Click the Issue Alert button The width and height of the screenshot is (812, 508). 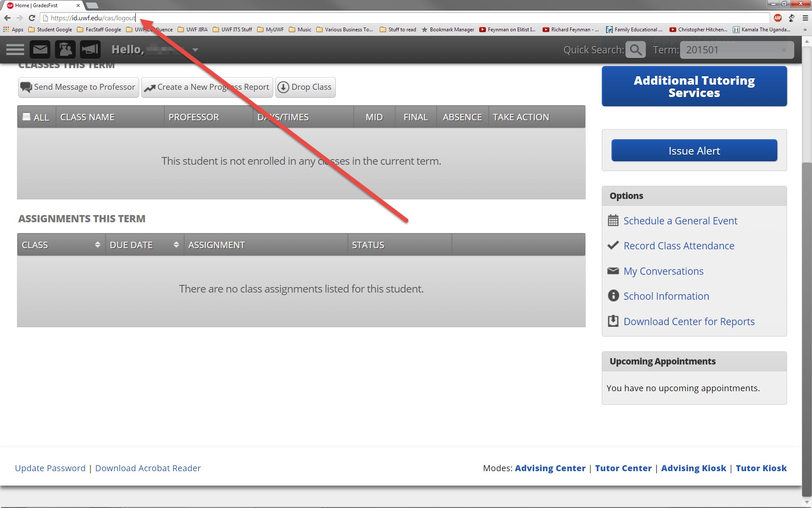tap(694, 151)
